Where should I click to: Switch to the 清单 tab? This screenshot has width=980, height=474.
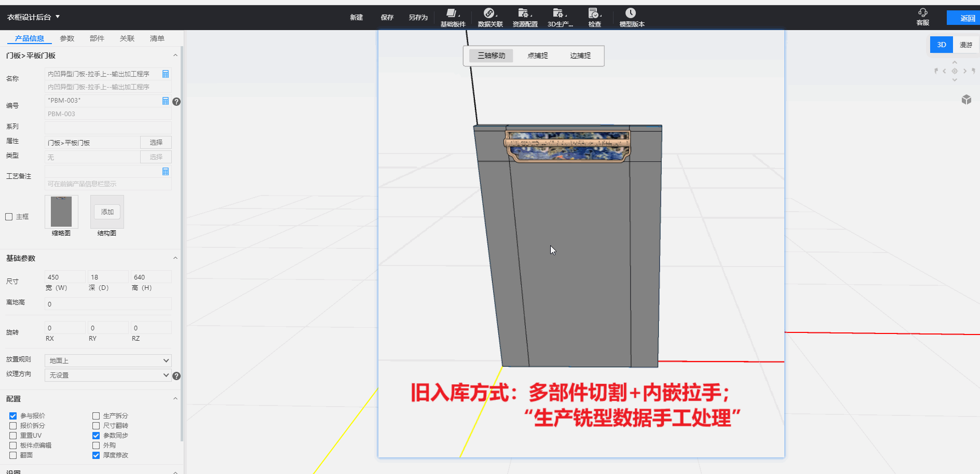[157, 38]
